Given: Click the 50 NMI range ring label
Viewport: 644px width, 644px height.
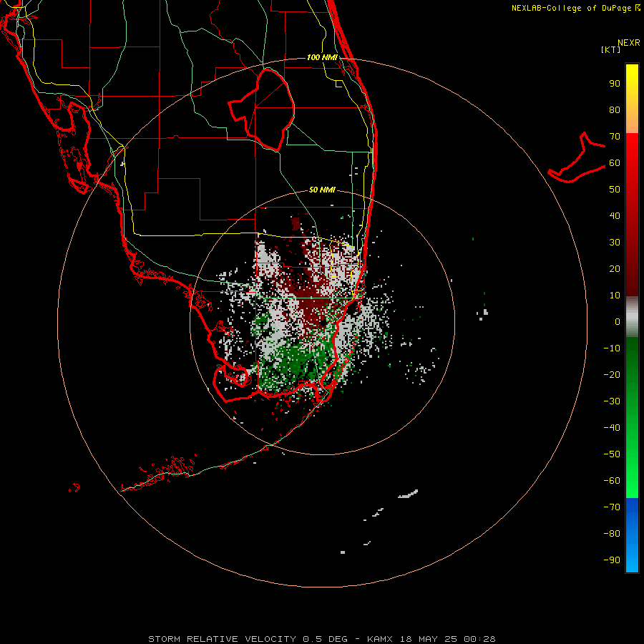Looking at the screenshot, I should [x=322, y=190].
